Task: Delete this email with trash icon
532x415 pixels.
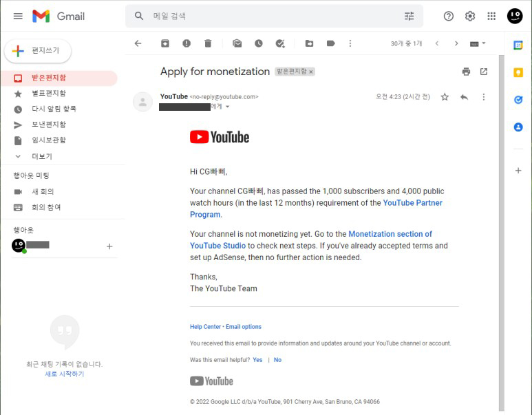Action: tap(208, 43)
